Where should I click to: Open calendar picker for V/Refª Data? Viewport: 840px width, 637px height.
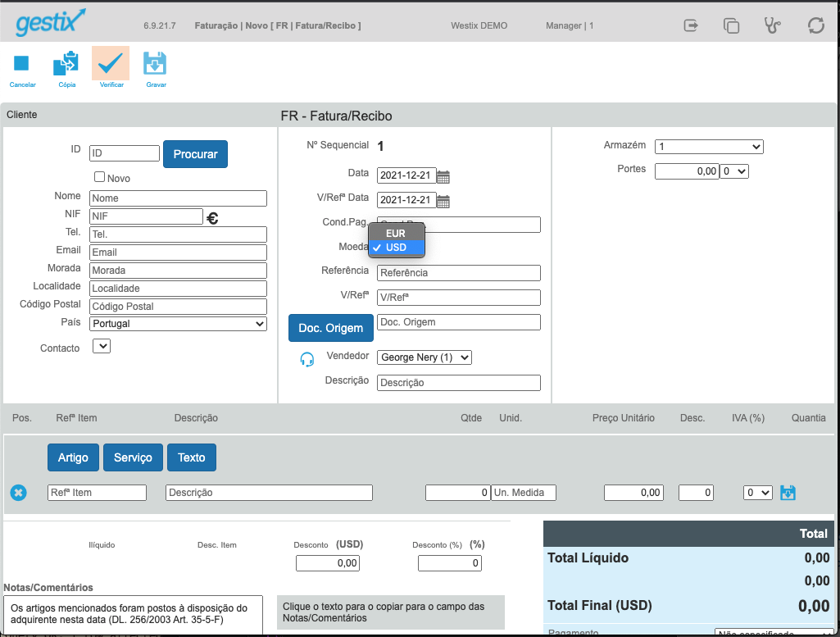[443, 201]
